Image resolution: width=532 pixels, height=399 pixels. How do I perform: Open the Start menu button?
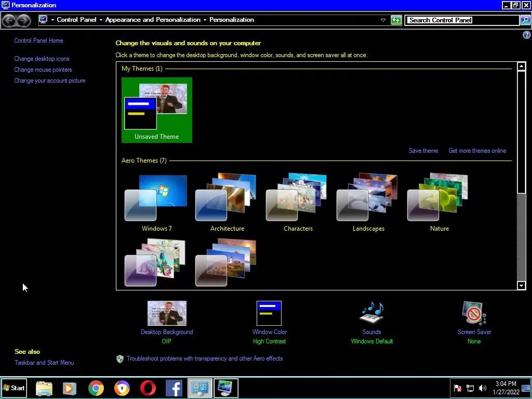(14, 388)
